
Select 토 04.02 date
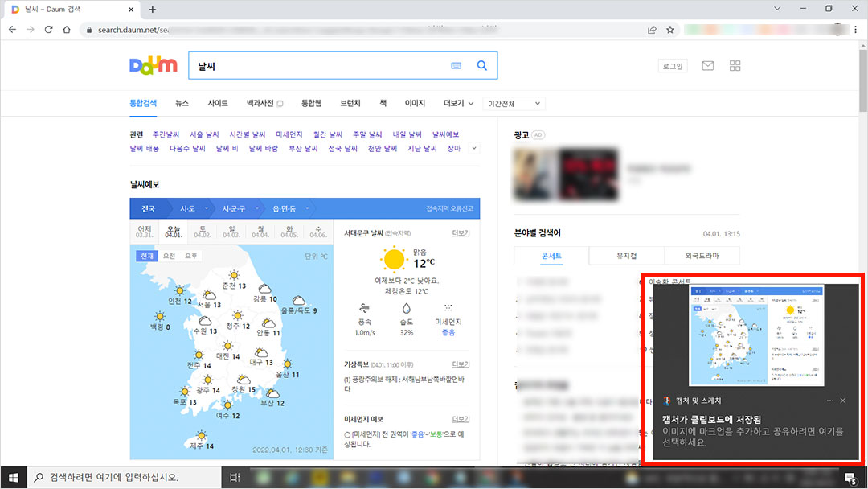[x=202, y=232]
